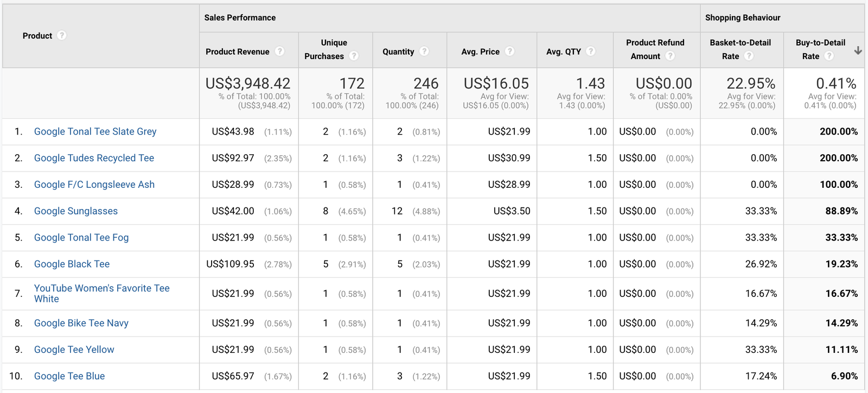
Task: Open help icon next to Product Refund Amount
Action: click(670, 55)
